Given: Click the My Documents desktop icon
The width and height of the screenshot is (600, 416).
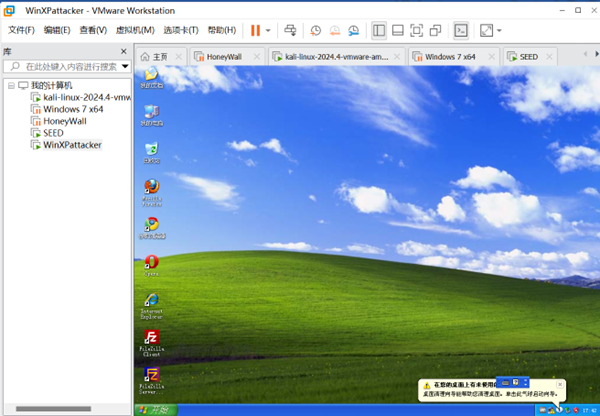Looking at the screenshot, I should coord(152,78).
